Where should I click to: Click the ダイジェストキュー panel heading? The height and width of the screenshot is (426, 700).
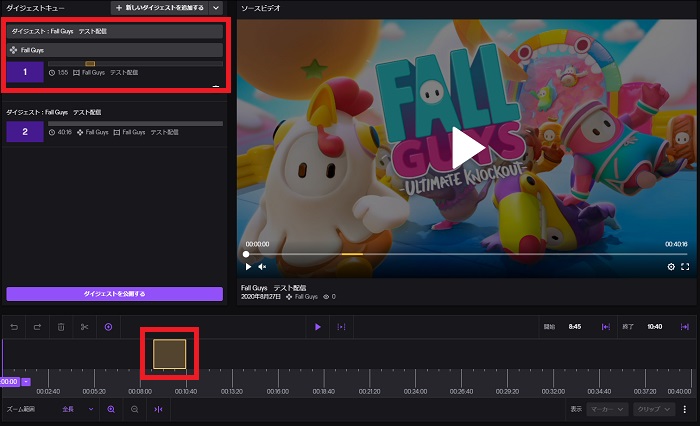click(35, 8)
